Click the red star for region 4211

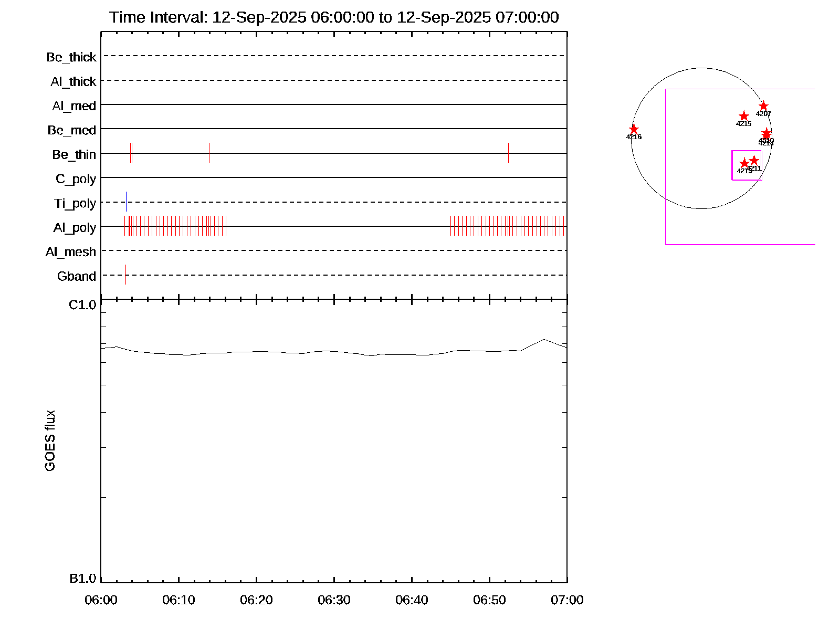pos(754,160)
